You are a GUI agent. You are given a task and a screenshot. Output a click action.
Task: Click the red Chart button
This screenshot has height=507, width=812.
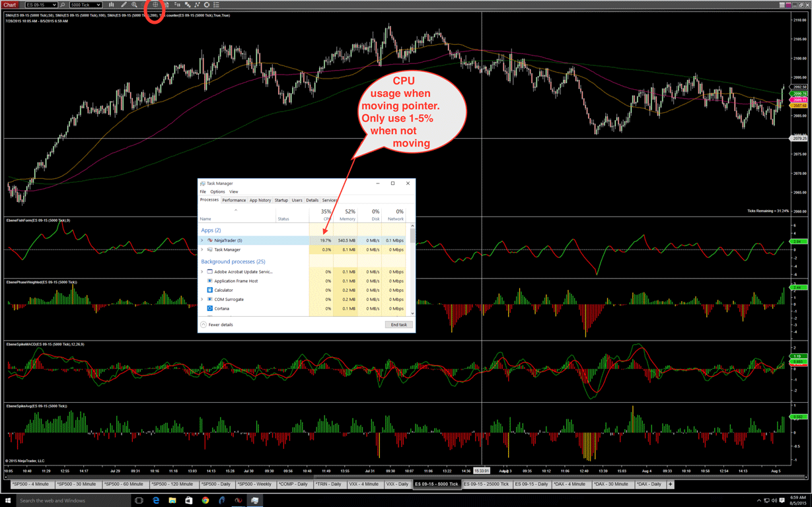(x=10, y=5)
